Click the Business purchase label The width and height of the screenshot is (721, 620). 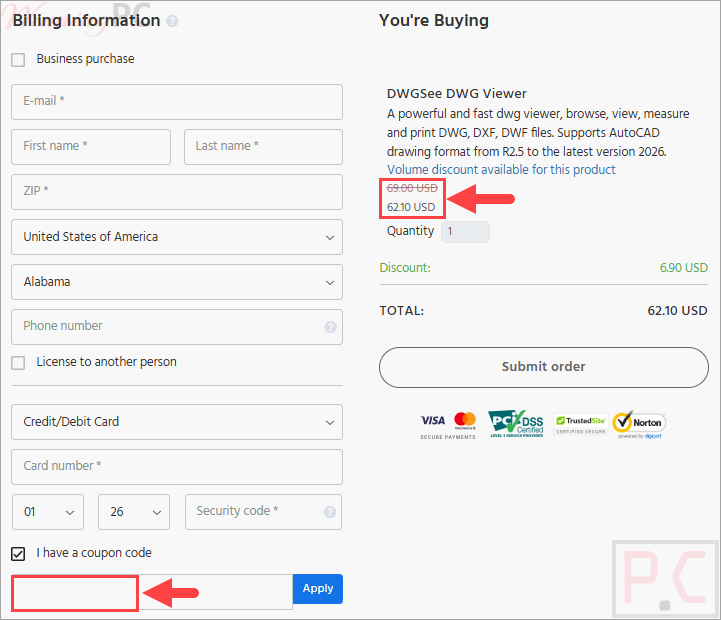(x=86, y=59)
